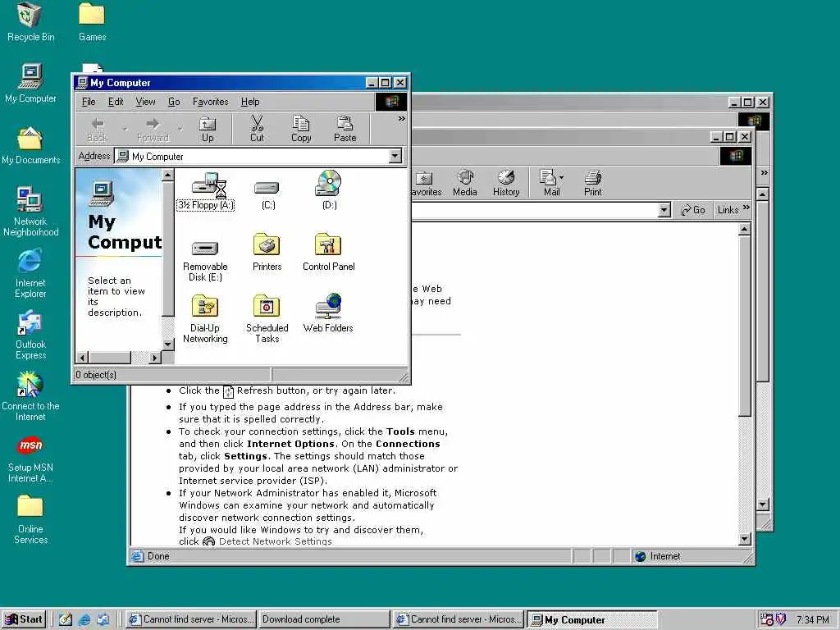Click the History button in Internet Explorer window

coord(505,183)
